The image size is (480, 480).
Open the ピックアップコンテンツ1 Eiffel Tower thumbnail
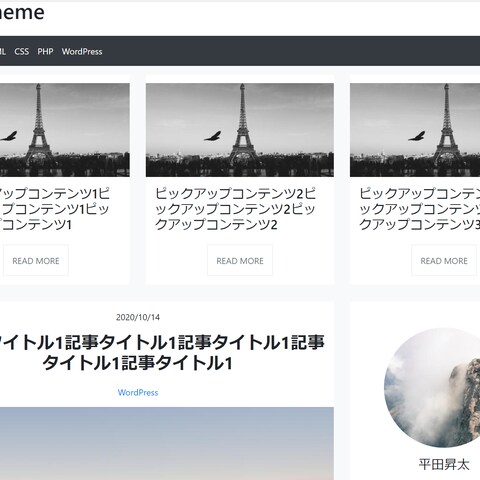65,130
